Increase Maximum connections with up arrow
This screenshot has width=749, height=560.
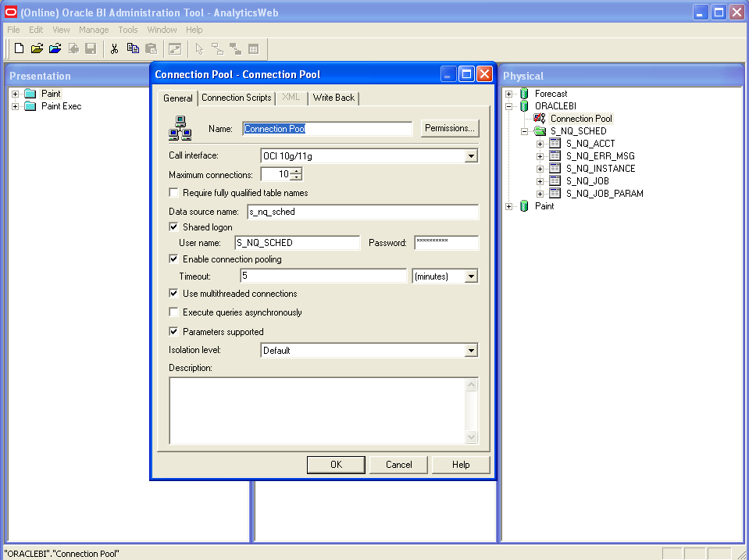point(296,171)
